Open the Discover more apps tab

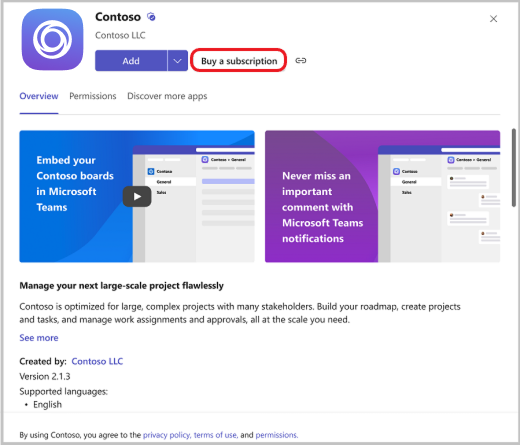coord(167,96)
